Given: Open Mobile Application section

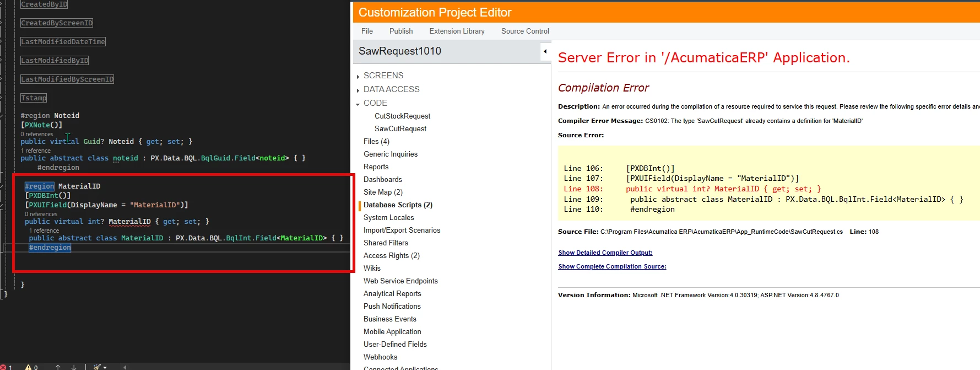Looking at the screenshot, I should coord(392,331).
